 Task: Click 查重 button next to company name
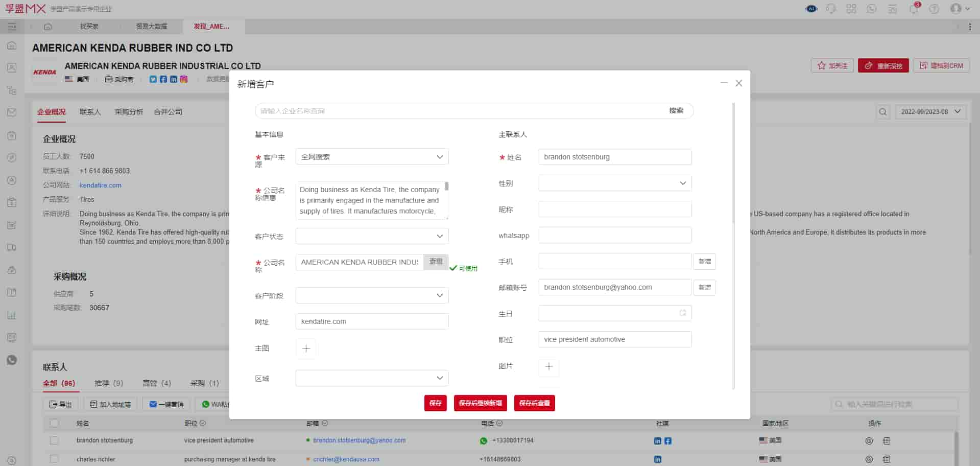[x=436, y=262]
